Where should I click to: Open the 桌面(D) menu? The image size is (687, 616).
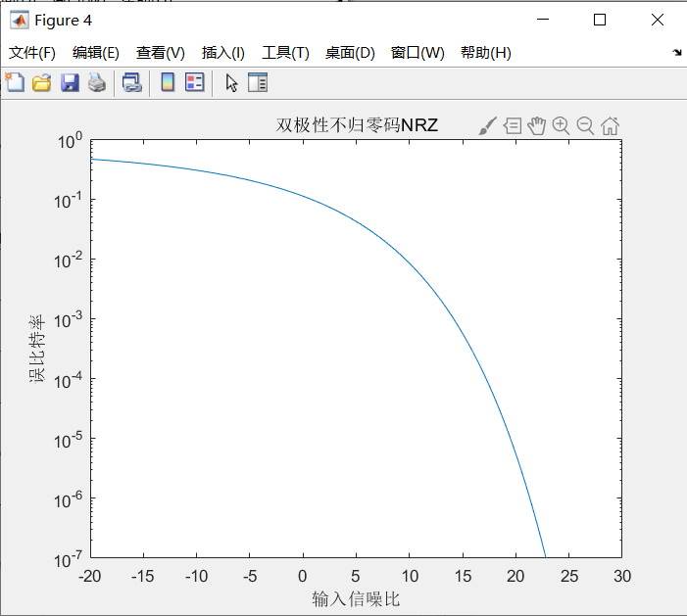click(x=350, y=53)
